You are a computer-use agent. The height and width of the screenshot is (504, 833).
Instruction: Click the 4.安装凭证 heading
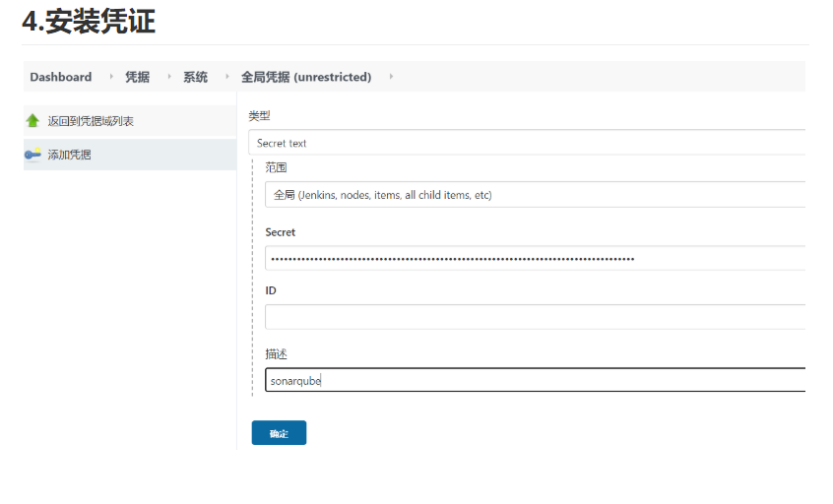pos(89,22)
